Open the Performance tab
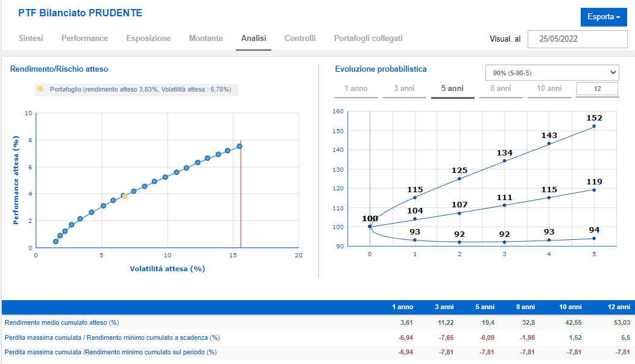 click(x=84, y=38)
